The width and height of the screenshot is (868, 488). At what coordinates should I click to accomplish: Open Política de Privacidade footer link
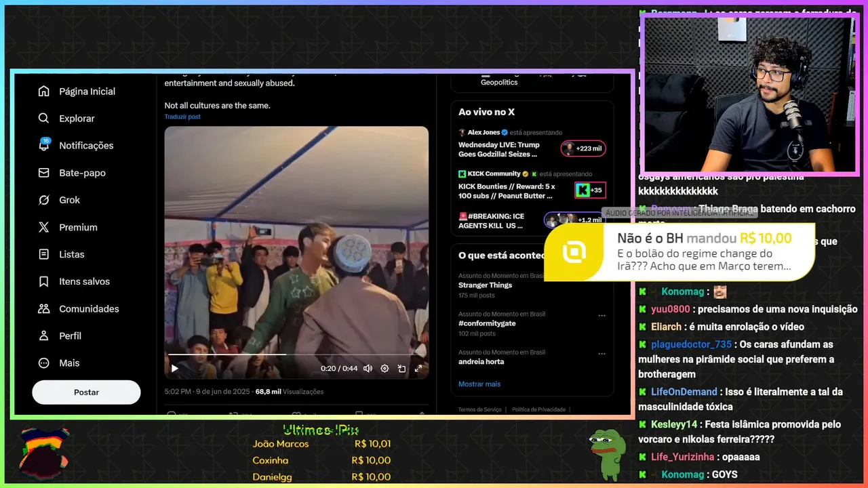(x=538, y=409)
